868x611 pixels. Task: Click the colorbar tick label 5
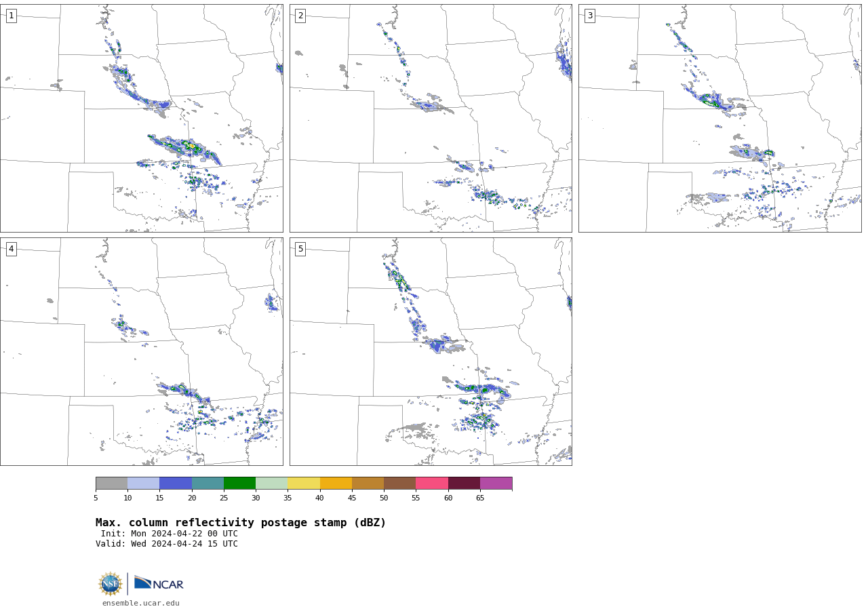pos(96,498)
